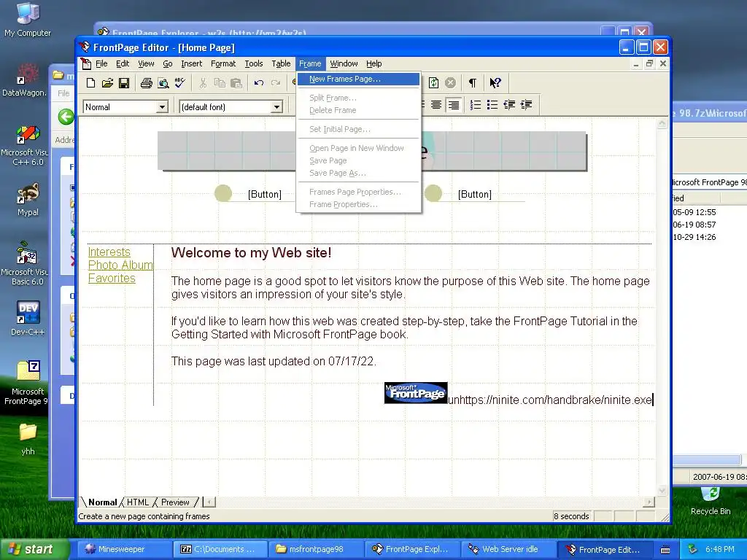Screen dimensions: 747x560
Task: Click the What's This help pointer icon
Action: 495,83
